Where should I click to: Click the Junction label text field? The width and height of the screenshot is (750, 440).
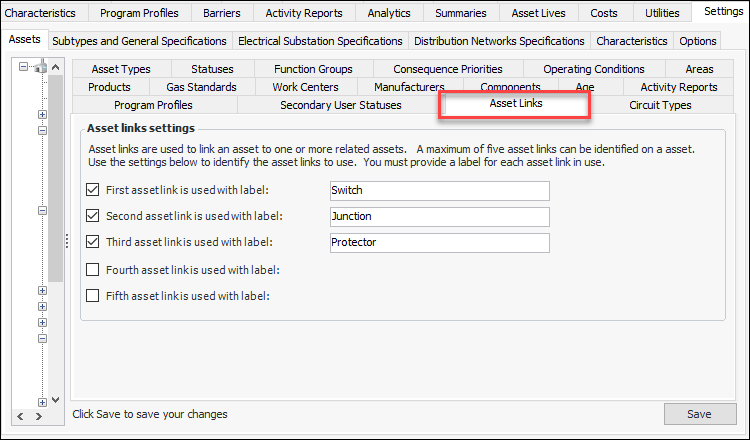pos(439,217)
